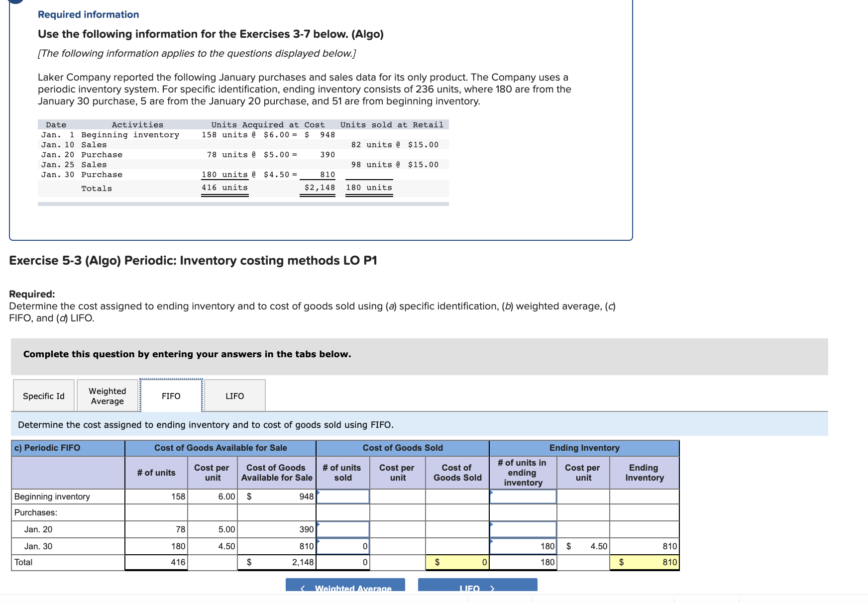Click the 'Total' row label in FIFO table
Viewport: 868px width, 603px height.
coord(23,562)
